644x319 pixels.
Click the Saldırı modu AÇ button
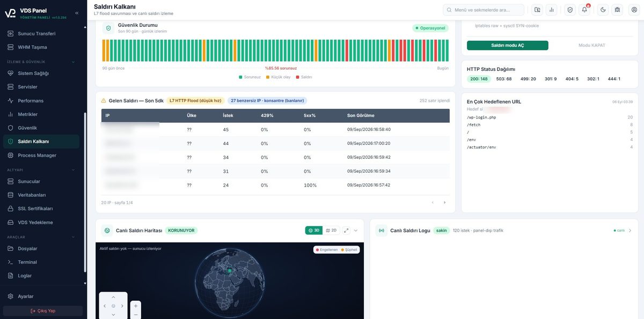pyautogui.click(x=508, y=46)
